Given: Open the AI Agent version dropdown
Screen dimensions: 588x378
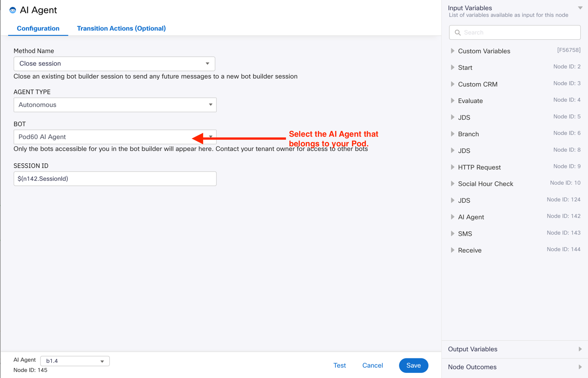Looking at the screenshot, I should click(x=75, y=361).
